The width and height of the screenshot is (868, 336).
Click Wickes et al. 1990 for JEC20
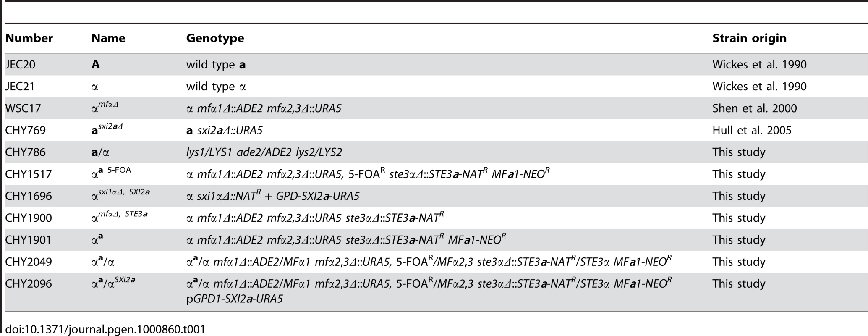(759, 65)
